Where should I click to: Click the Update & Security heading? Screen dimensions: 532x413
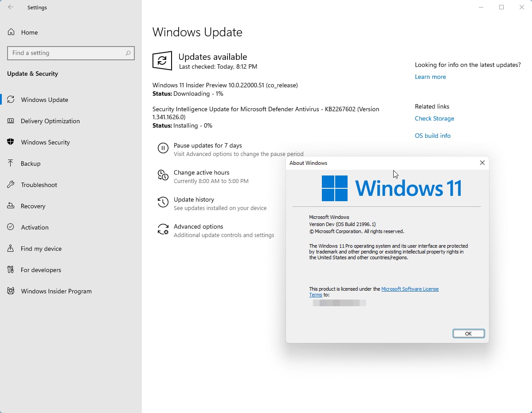[x=32, y=74]
